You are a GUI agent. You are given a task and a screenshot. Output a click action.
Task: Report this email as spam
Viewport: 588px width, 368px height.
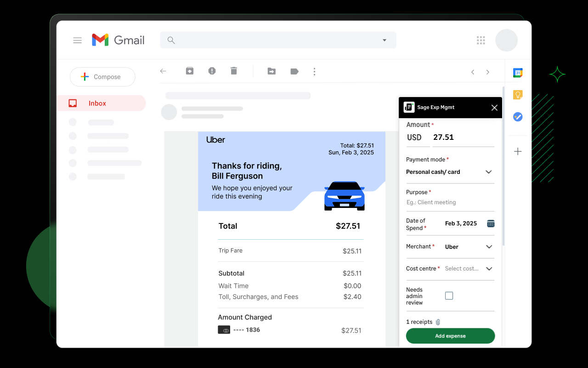[212, 71]
